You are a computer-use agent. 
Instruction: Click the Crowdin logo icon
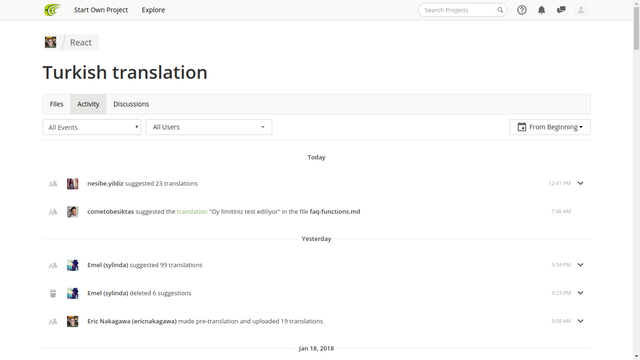pyautogui.click(x=52, y=10)
